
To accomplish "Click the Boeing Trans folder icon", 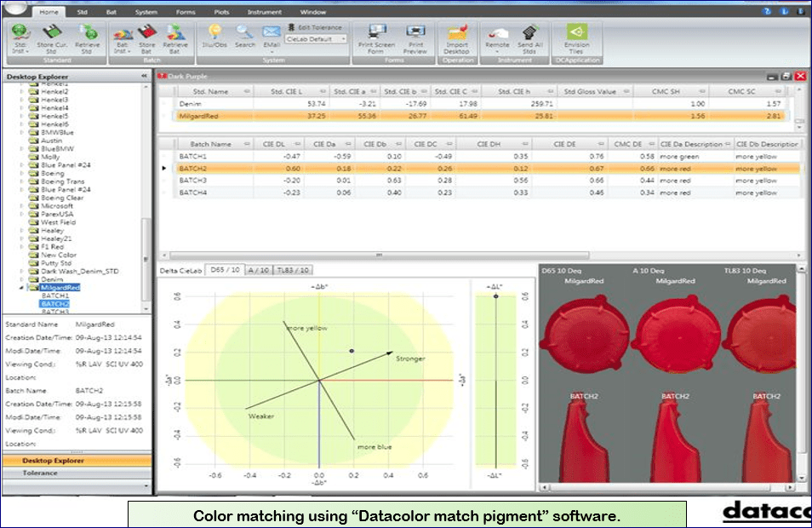I will (x=34, y=181).
